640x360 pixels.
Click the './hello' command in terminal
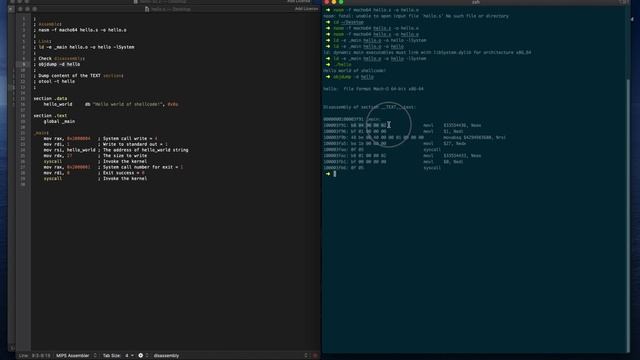343,64
